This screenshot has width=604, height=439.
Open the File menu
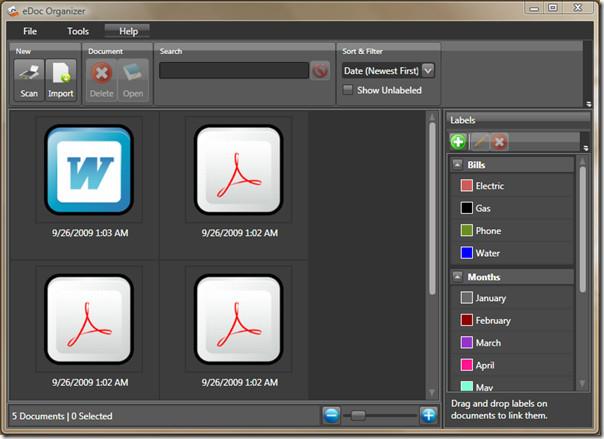pos(30,31)
